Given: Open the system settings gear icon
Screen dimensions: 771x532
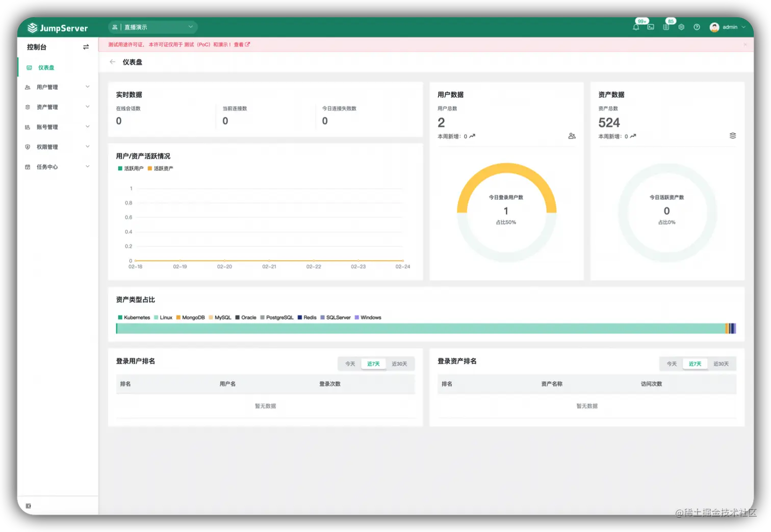Looking at the screenshot, I should pyautogui.click(x=681, y=27).
